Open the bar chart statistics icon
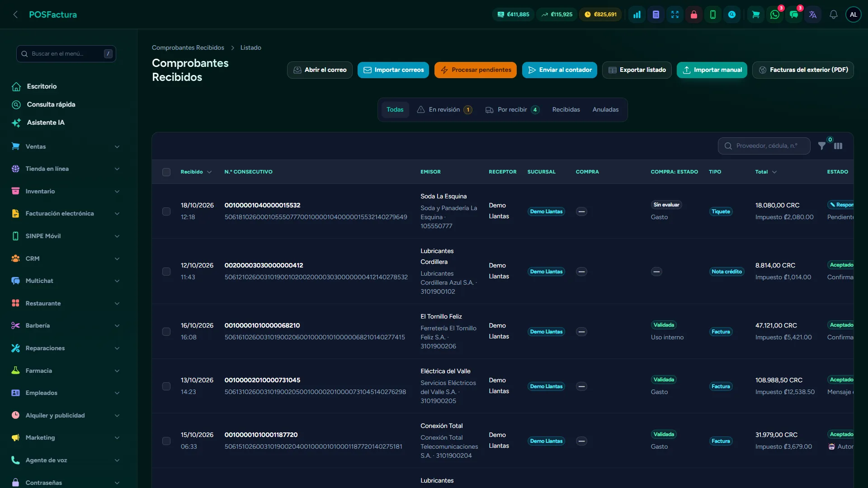Viewport: 868px width, 488px height. [637, 14]
